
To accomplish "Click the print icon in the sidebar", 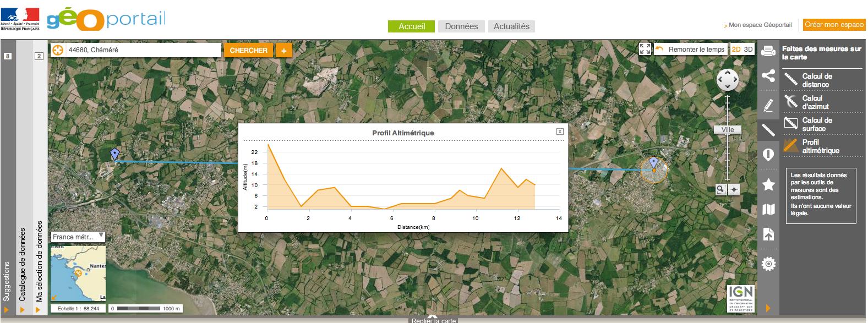I will 768,51.
